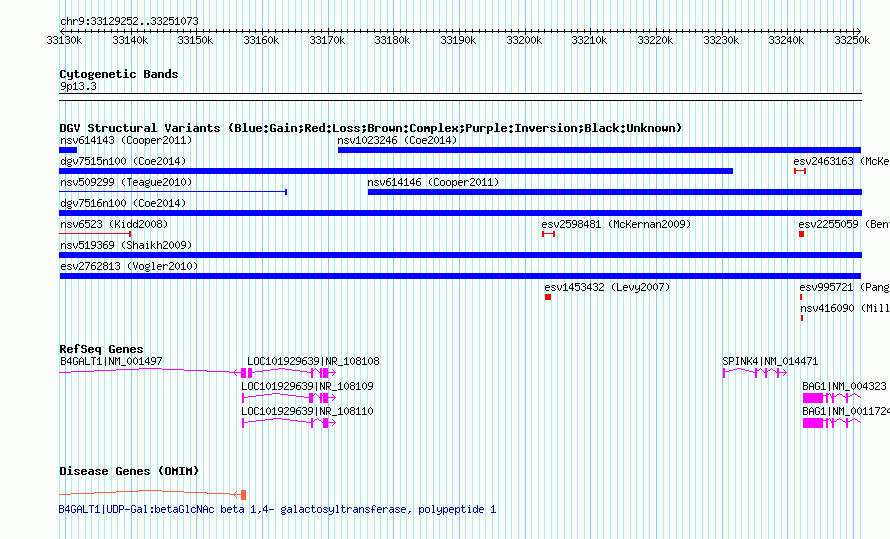Click the Cytogenetic Bands track heading
Screen dimensions: 890x539
point(119,74)
